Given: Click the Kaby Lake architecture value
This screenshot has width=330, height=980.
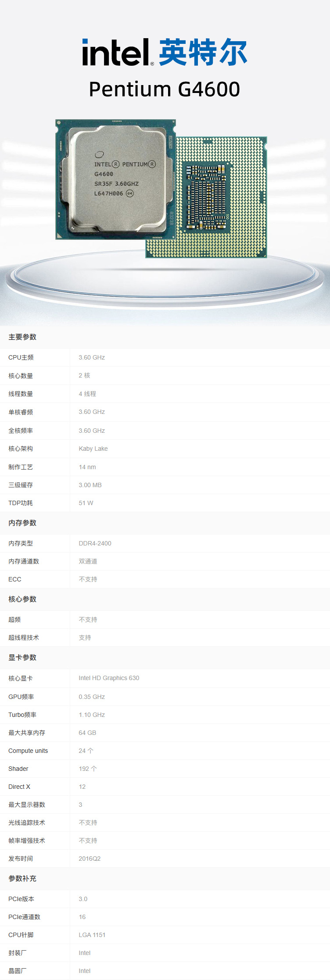Looking at the screenshot, I should click(x=93, y=449).
